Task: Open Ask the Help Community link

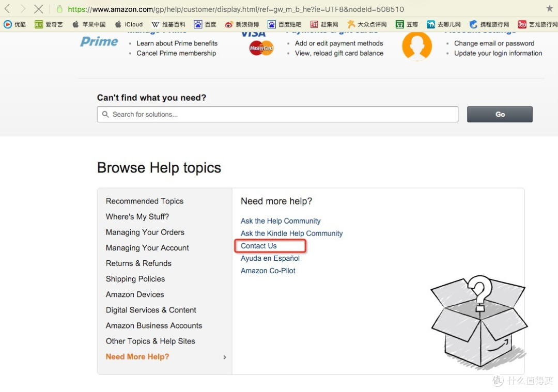Action: click(x=281, y=221)
